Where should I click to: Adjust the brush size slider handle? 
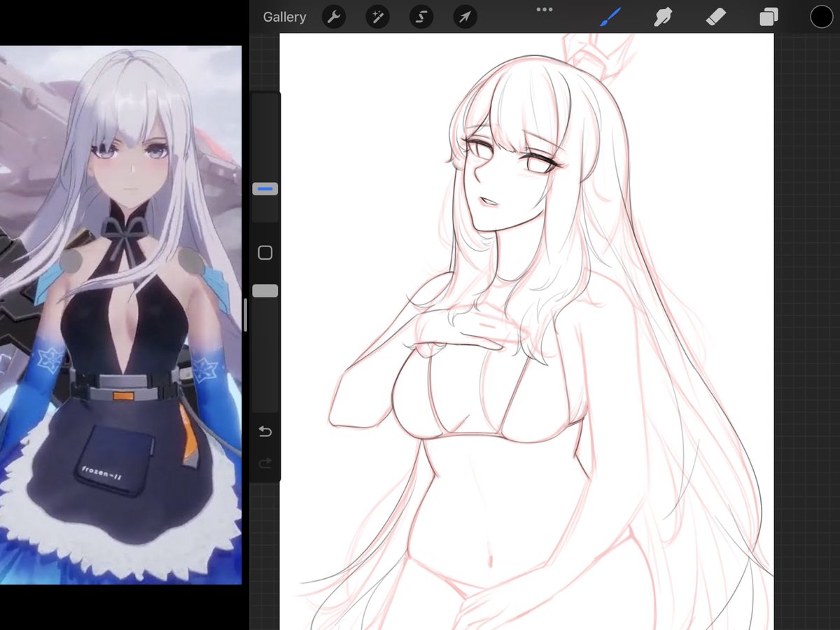point(265,189)
